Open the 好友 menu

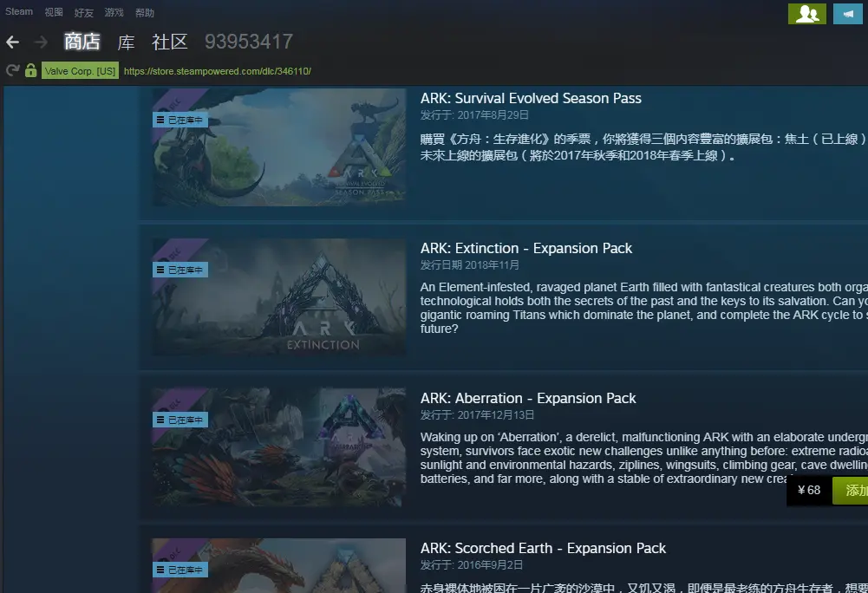pos(84,12)
